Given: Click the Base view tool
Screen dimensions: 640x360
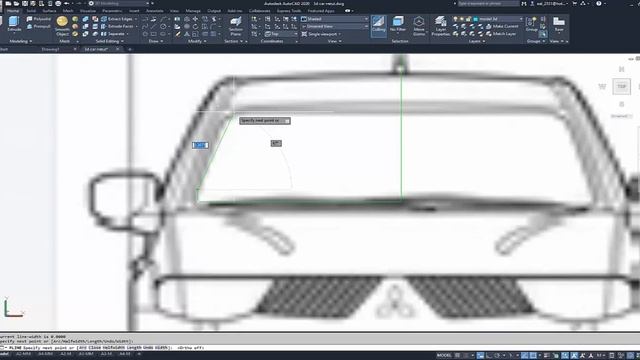Looking at the screenshot, I should click(559, 24).
